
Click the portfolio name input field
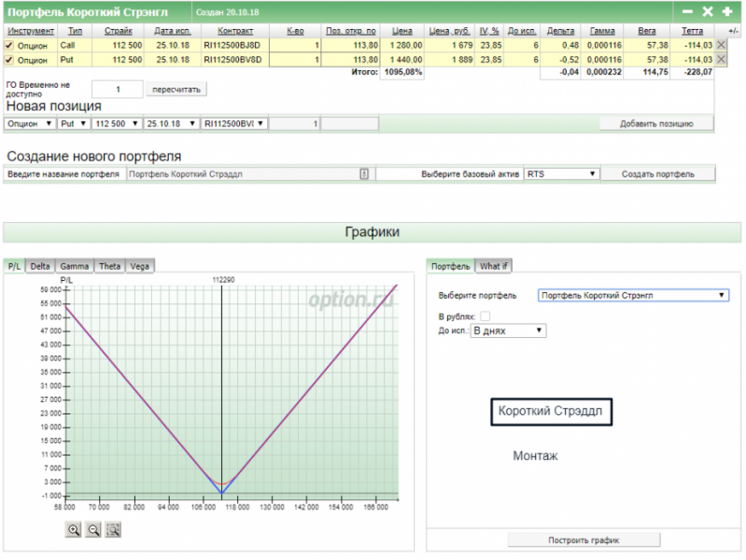pos(250,175)
